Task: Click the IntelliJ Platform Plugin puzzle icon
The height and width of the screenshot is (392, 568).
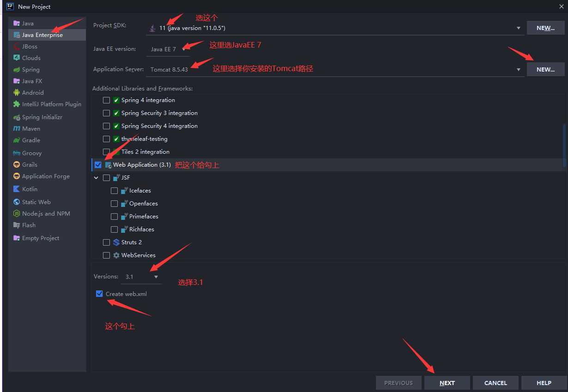Action: (17, 104)
